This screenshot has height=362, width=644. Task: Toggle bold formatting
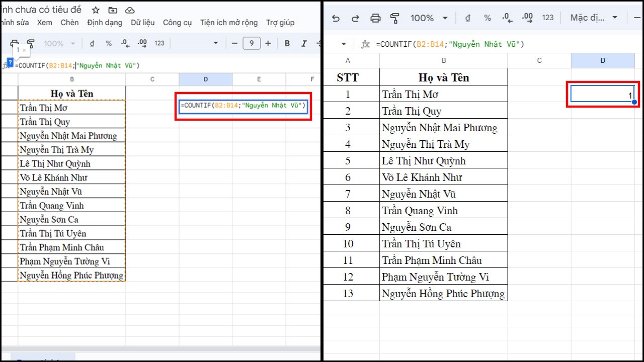[x=287, y=44]
